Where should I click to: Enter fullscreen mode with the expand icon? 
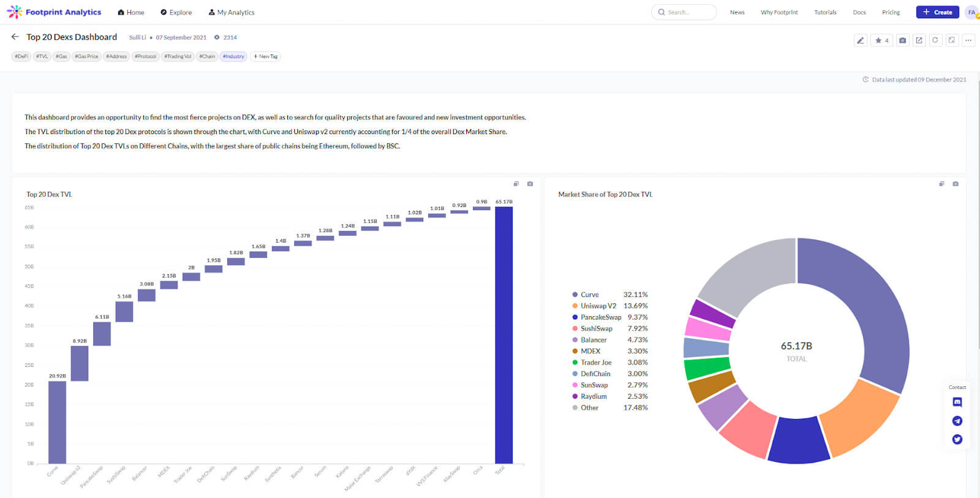[951, 40]
